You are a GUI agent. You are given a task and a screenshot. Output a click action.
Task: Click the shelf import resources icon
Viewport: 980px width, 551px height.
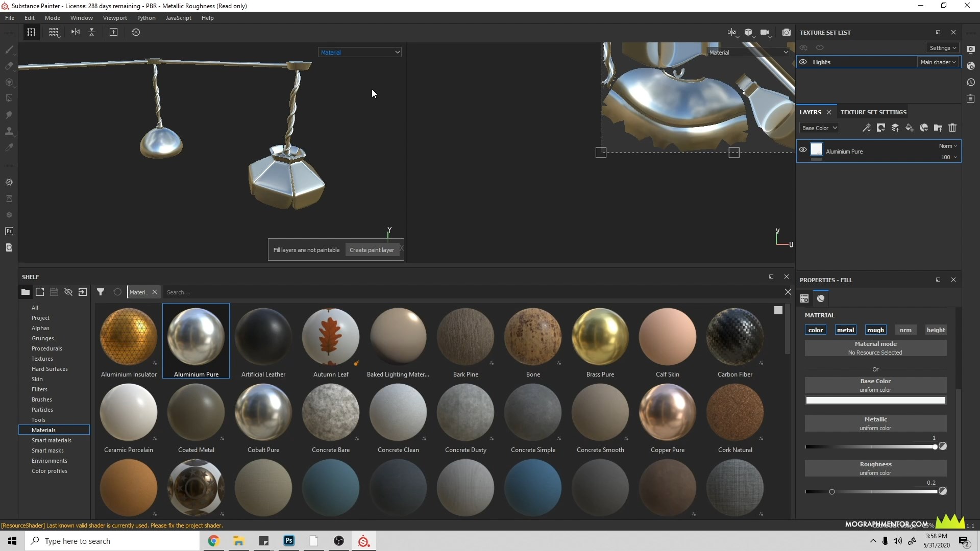(x=83, y=292)
